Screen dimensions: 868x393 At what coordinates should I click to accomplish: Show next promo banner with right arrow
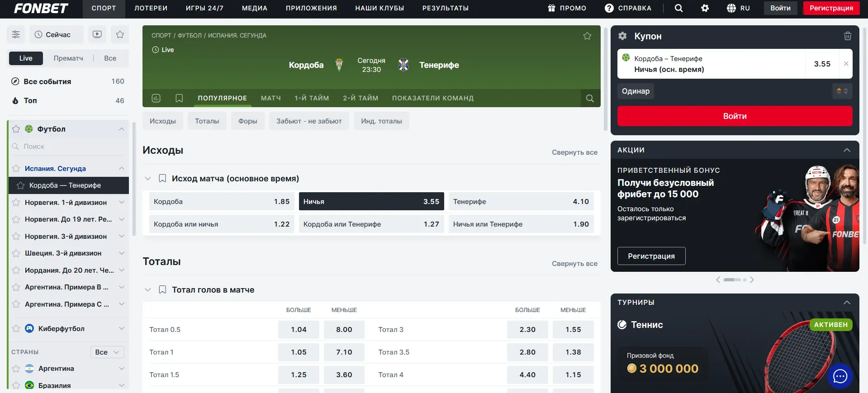pos(752,280)
